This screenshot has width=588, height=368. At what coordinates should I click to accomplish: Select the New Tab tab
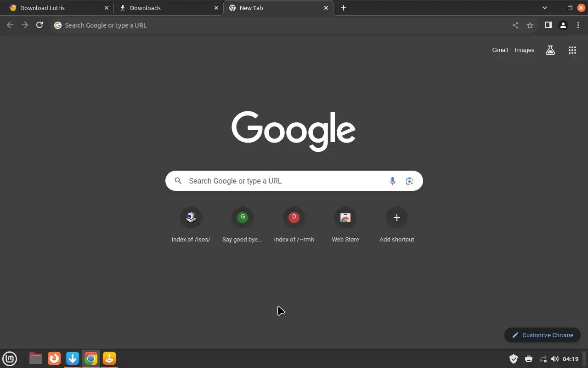(x=278, y=8)
